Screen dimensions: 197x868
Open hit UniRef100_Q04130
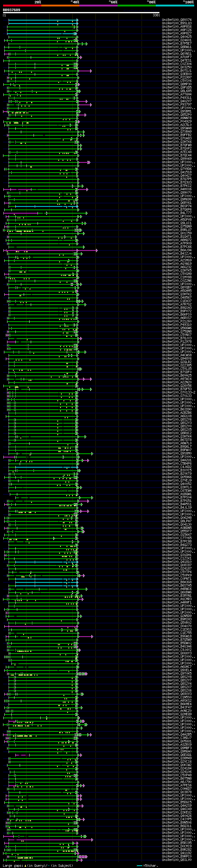pyautogui.click(x=177, y=525)
